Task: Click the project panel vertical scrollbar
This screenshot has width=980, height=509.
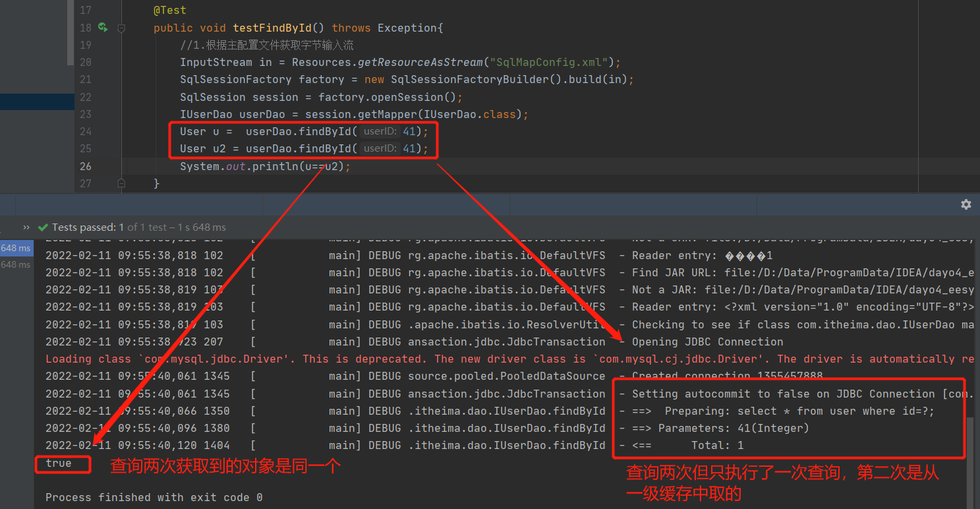Action: point(71,33)
